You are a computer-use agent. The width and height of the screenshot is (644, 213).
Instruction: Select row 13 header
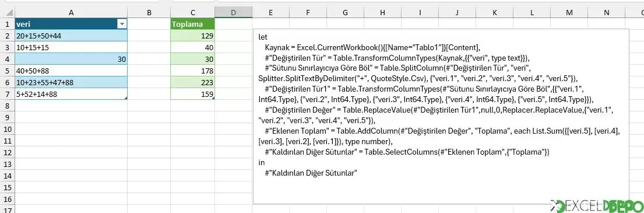[x=7, y=164]
